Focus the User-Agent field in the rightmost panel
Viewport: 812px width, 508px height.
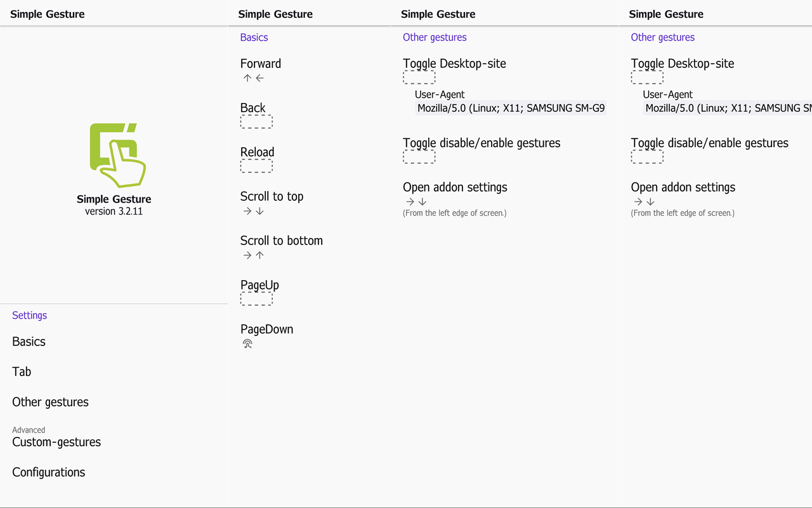point(728,108)
